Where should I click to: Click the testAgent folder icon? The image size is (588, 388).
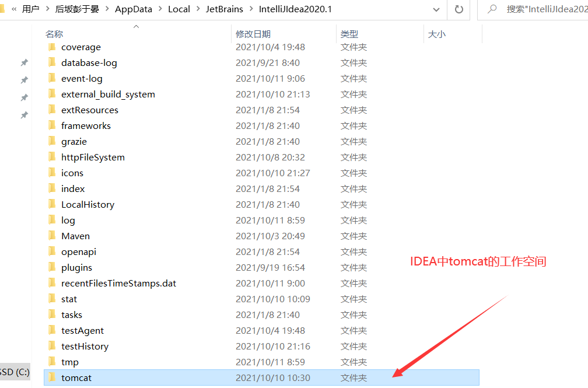52,331
